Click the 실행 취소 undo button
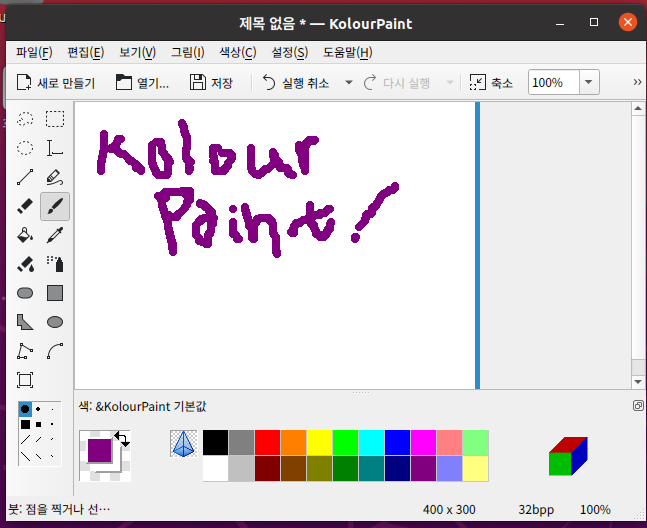 click(x=296, y=82)
